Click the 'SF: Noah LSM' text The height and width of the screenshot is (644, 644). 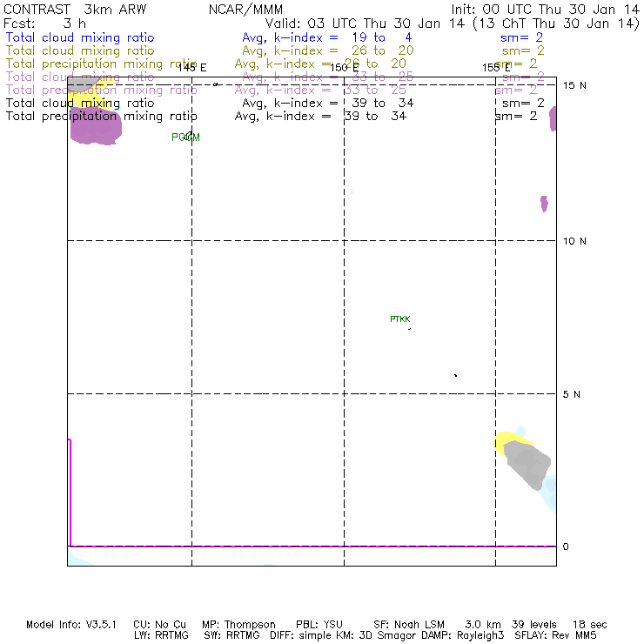(x=409, y=625)
